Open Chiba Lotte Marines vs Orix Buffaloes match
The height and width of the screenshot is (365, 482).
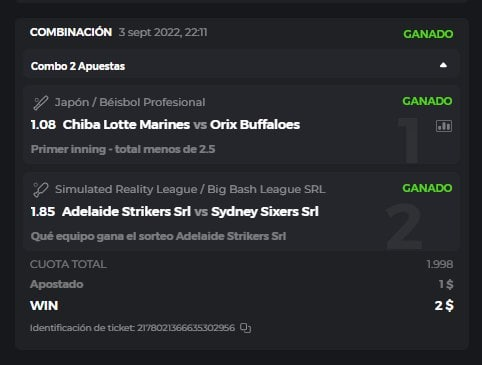181,125
